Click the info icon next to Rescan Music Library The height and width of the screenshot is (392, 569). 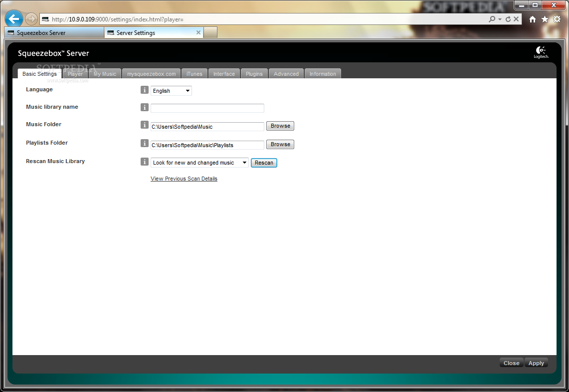tap(145, 162)
